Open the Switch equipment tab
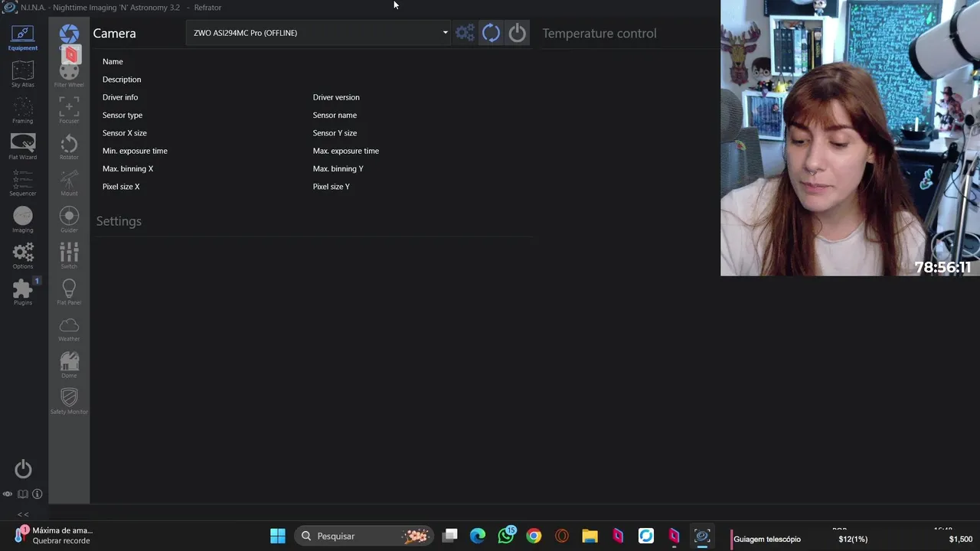 69,256
